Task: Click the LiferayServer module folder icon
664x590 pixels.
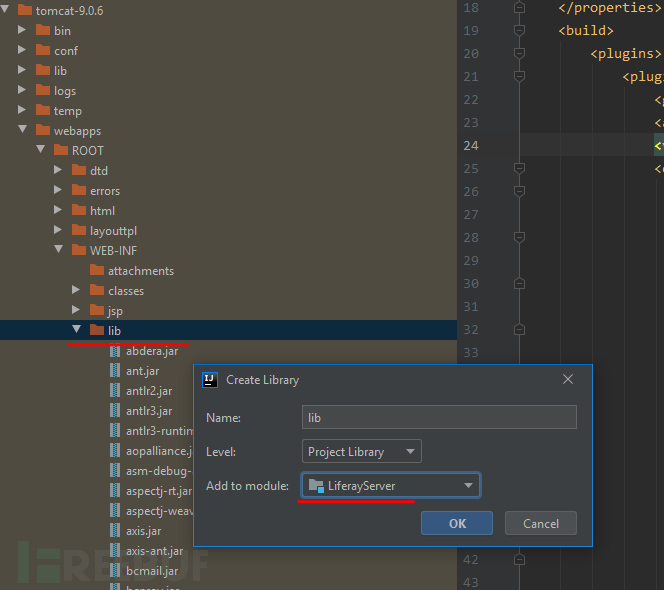Action: point(316,485)
